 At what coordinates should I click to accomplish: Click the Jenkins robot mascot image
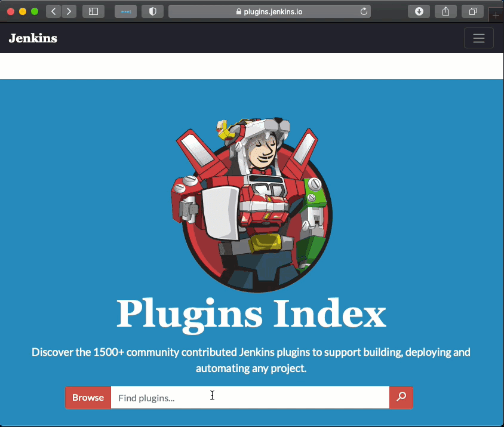coord(251,204)
